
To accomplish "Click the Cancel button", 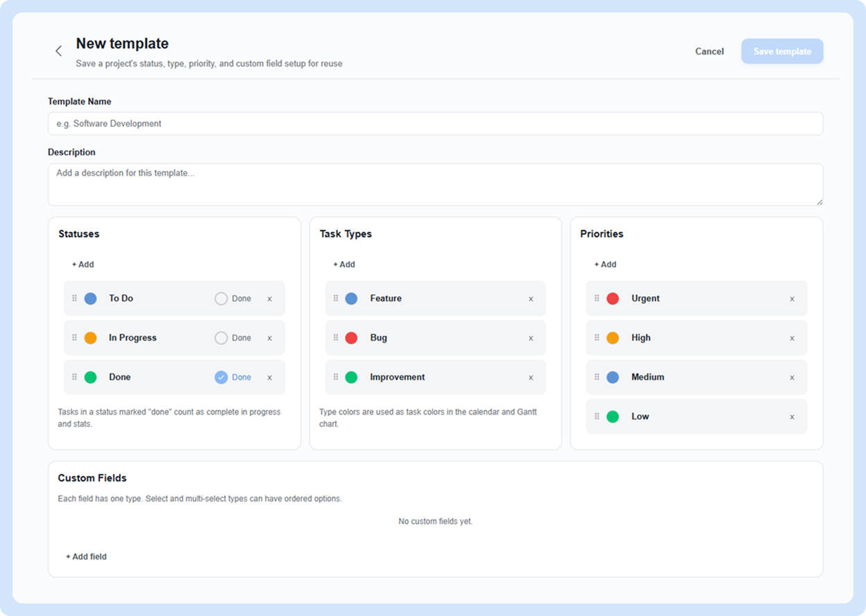I will point(709,51).
